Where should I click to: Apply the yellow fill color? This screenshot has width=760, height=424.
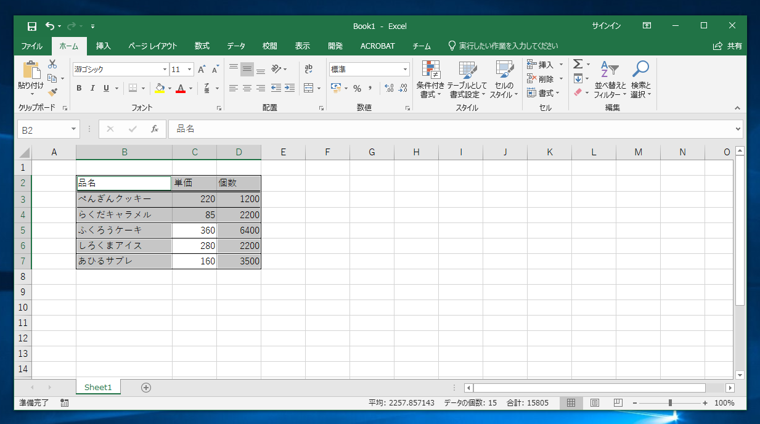point(159,88)
